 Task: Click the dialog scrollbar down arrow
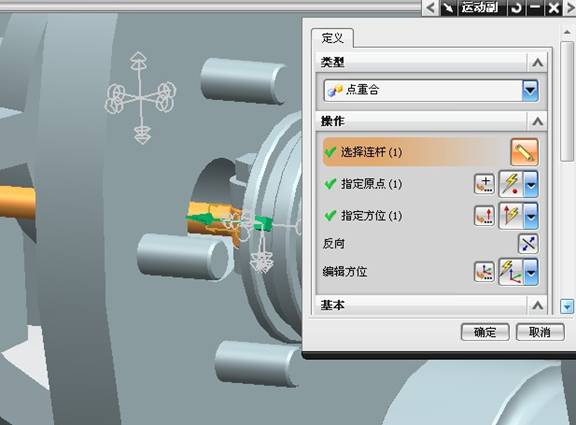tap(567, 306)
